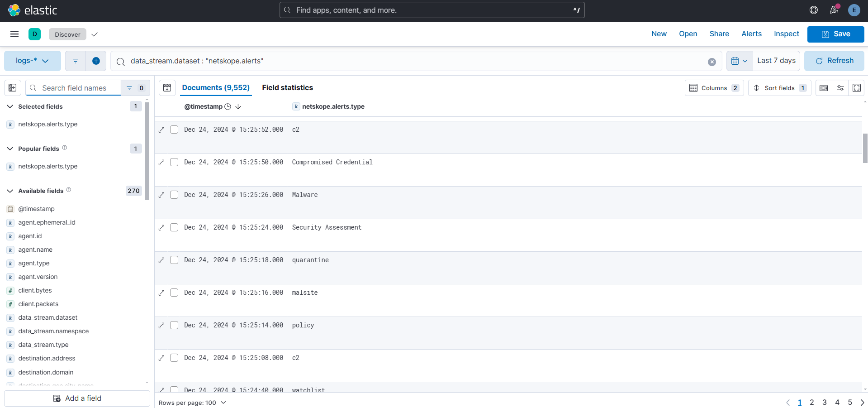This screenshot has width=868, height=408.
Task: Go to results page 5
Action: pos(850,403)
